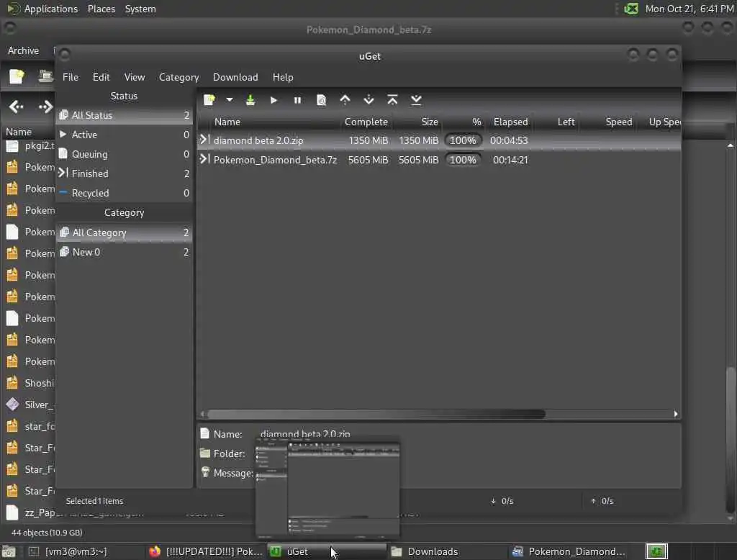This screenshot has height=560, width=737.
Task: Click the uGet taskbar button
Action: point(326,551)
